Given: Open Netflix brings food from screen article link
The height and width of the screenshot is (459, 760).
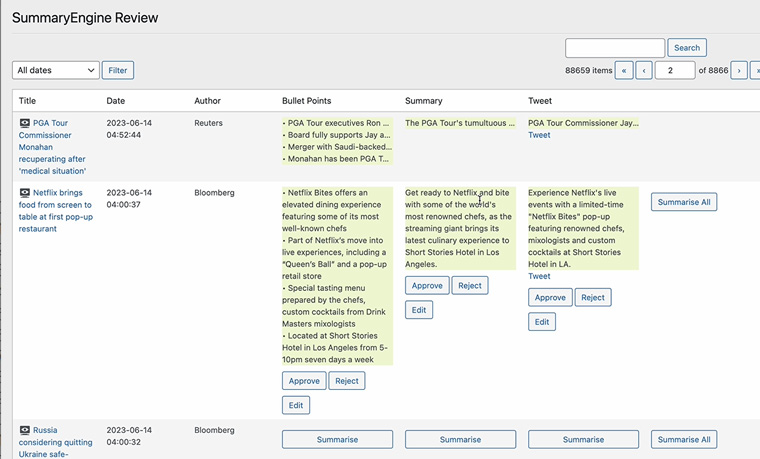Looking at the screenshot, I should [56, 210].
